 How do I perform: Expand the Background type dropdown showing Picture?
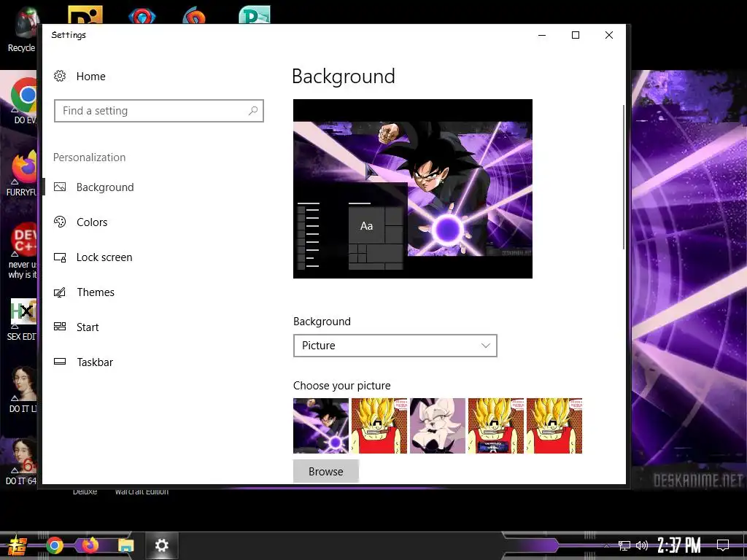(395, 346)
